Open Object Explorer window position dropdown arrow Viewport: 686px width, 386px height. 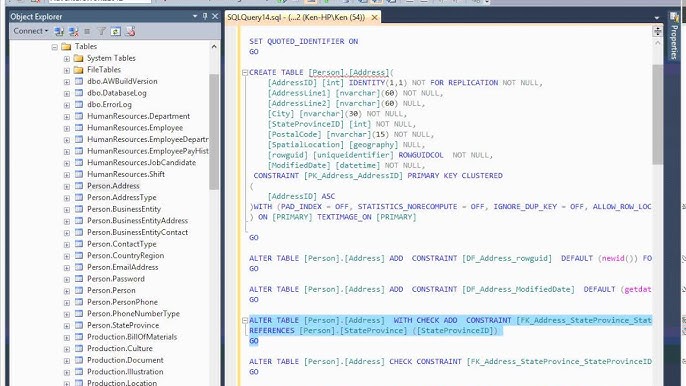(195, 16)
